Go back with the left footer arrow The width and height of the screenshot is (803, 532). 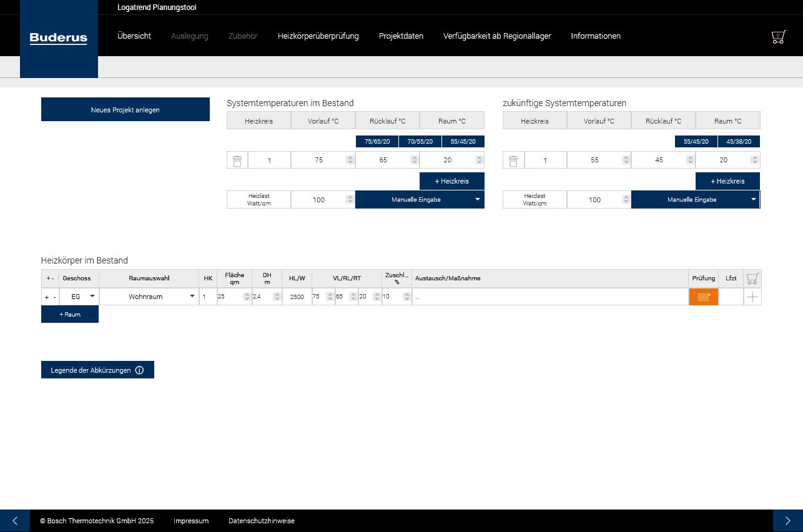click(x=15, y=521)
